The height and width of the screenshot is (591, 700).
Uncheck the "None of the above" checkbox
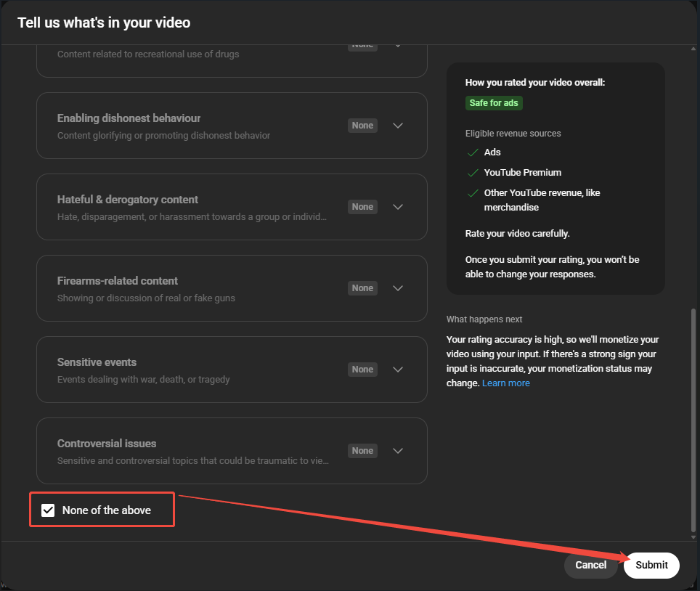click(48, 510)
